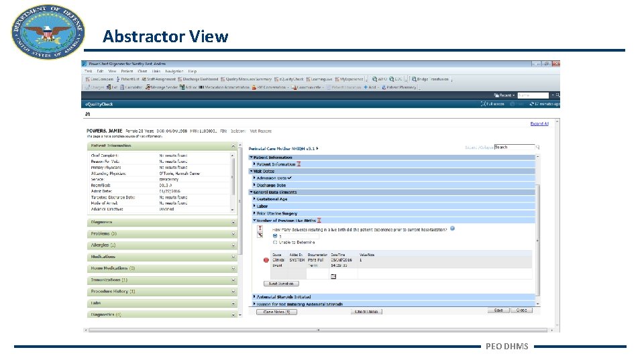Image resolution: width=644 pixels, height=362 pixels.
Task: Expand the Labor row
Action: pyautogui.click(x=254, y=206)
